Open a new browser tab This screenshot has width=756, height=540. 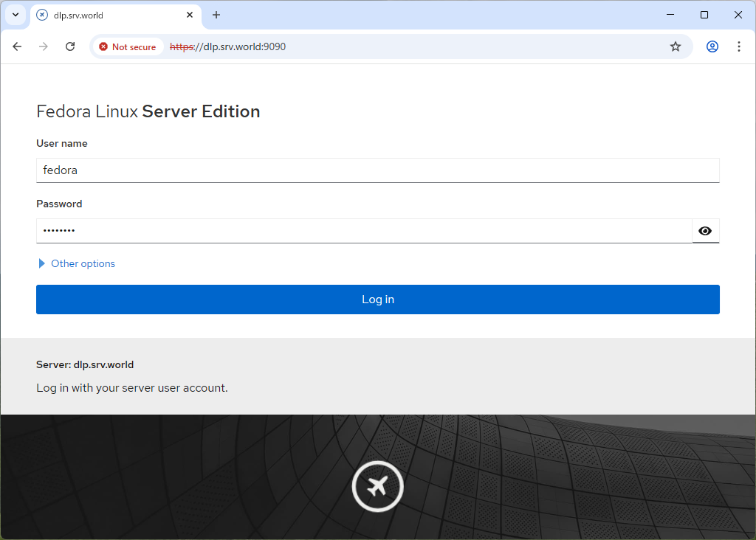(216, 15)
